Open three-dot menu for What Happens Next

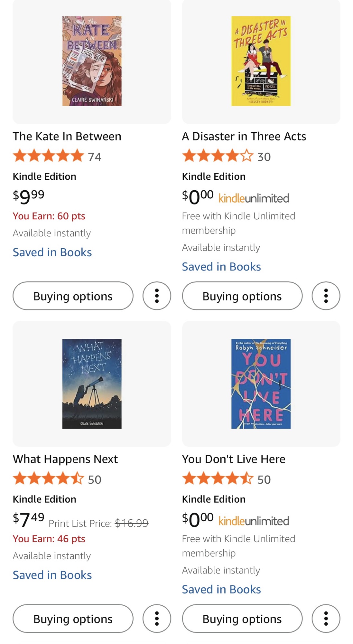point(157,619)
